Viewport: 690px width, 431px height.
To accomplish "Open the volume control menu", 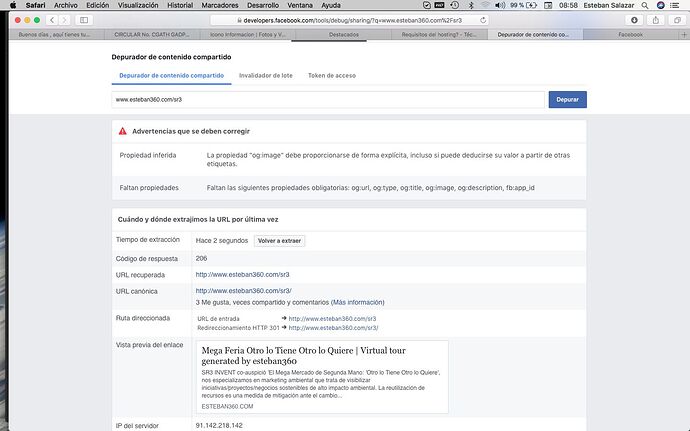I will click(500, 5).
